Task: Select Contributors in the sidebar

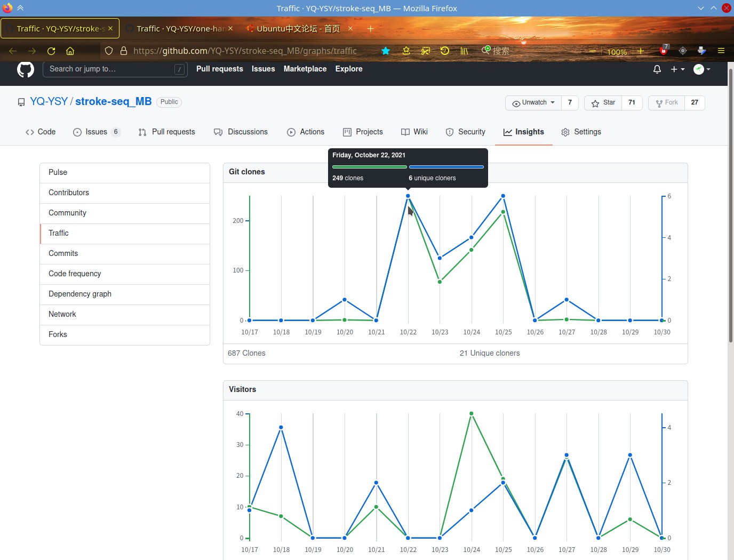Action: pyautogui.click(x=125, y=193)
